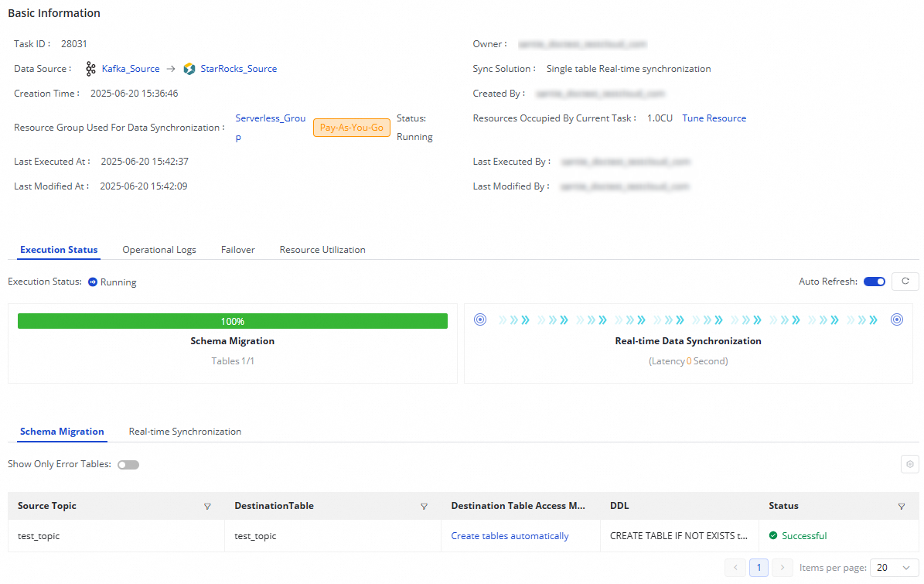Click test_topic in Source Topic column
The width and height of the screenshot is (924, 584).
coord(39,536)
